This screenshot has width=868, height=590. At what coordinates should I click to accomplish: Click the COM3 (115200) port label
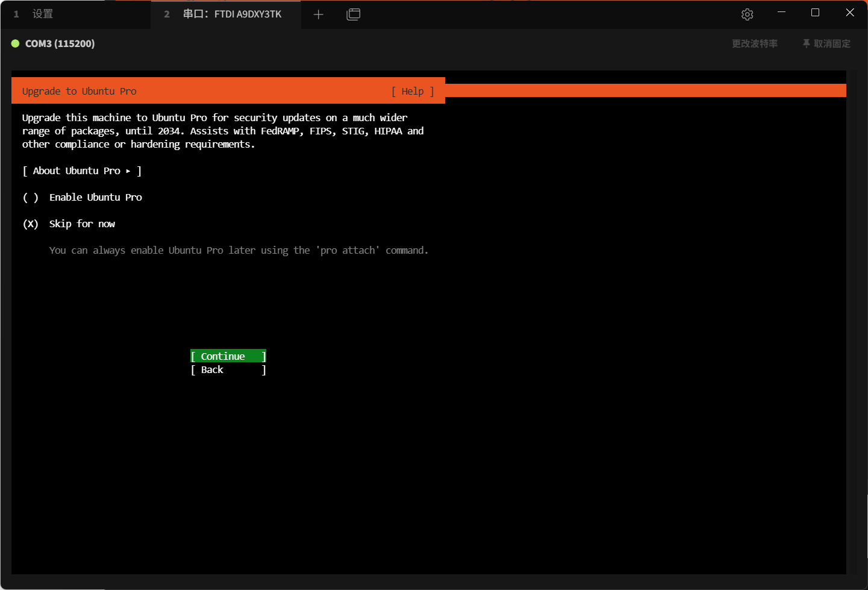[60, 43]
